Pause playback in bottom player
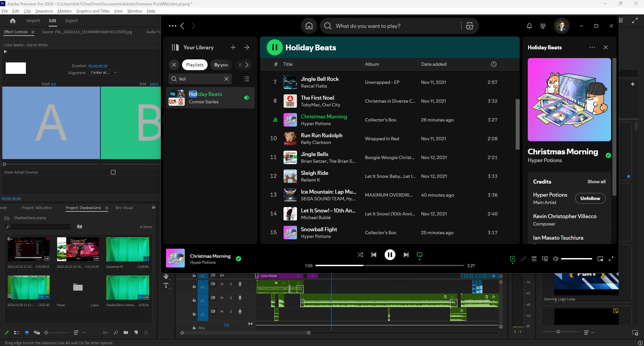The image size is (644, 346). coord(390,255)
